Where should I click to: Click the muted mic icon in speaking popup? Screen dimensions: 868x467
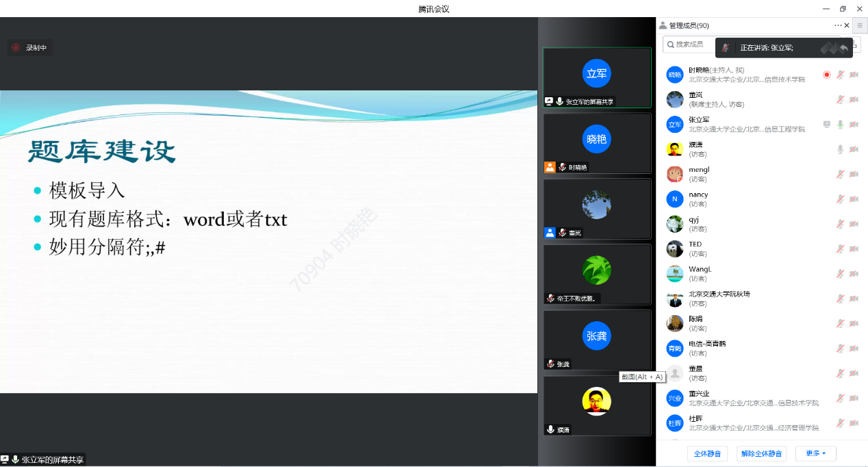(x=726, y=48)
